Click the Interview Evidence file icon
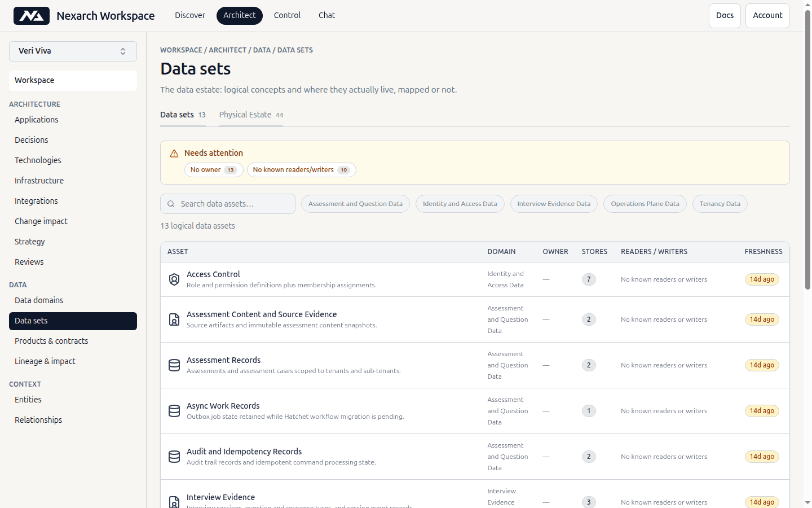 click(174, 501)
